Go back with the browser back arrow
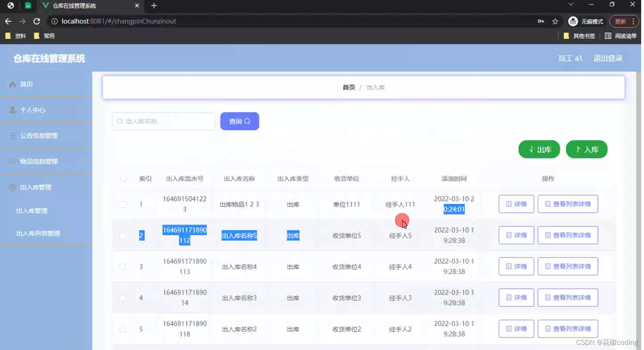644x350 pixels. 8,21
